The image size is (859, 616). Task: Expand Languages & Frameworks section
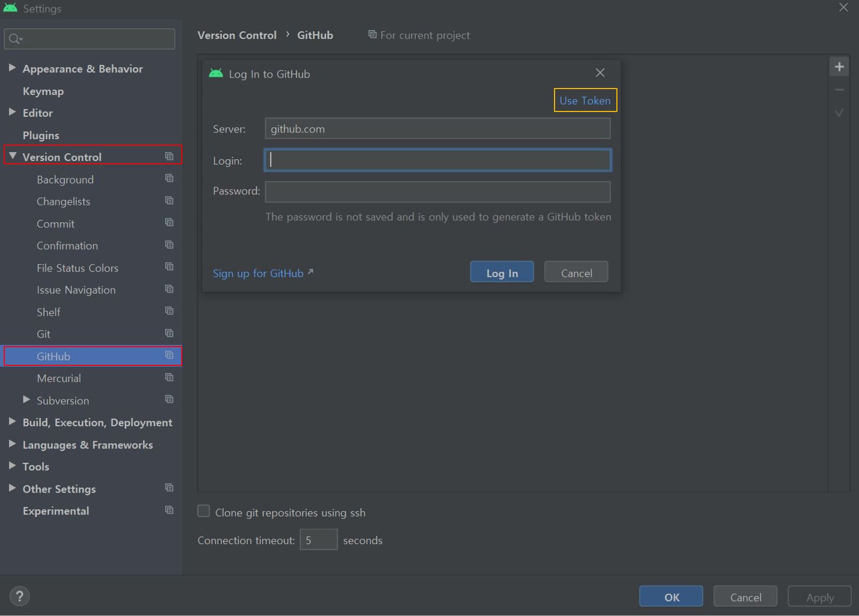point(12,444)
